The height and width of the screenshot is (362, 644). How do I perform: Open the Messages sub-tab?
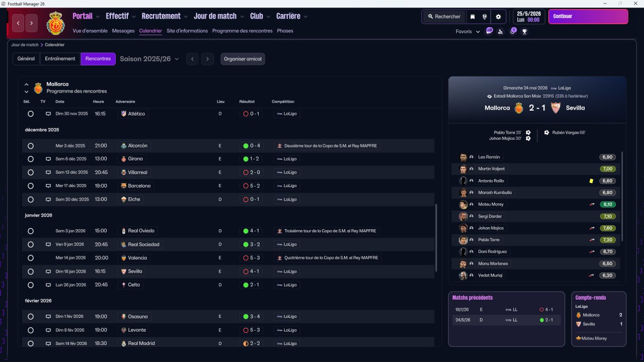point(123,31)
